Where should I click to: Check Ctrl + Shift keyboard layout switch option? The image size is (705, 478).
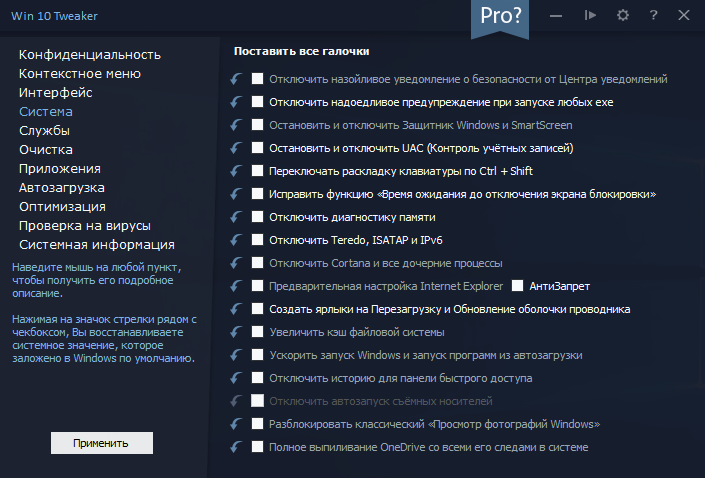click(x=258, y=171)
